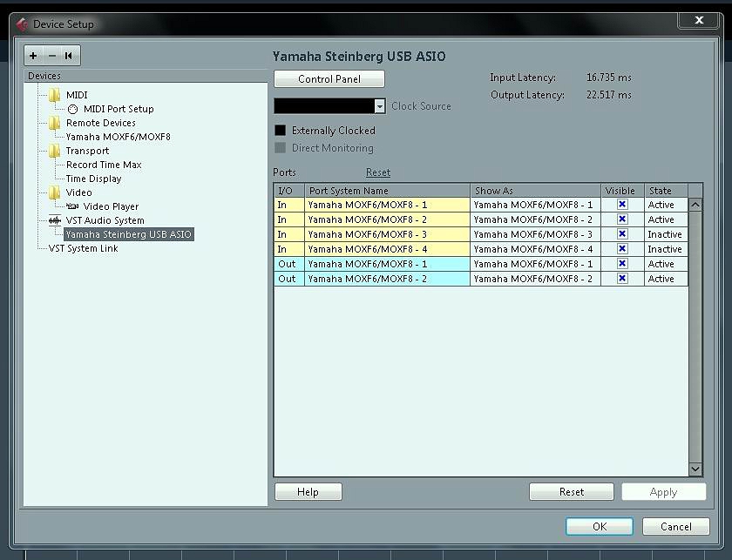Screen dimensions: 732x560
Task: Click the Help button
Action: pyautogui.click(x=308, y=492)
